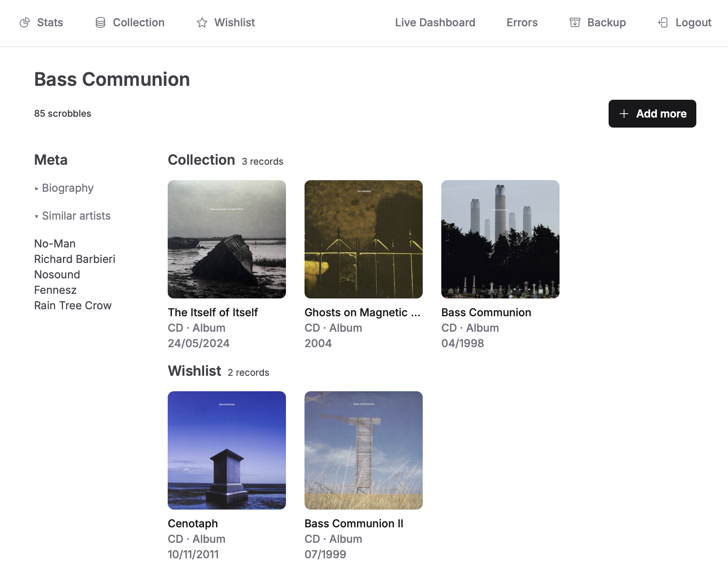Open the Backup page
Screen dimensions: 728x583
click(x=598, y=23)
